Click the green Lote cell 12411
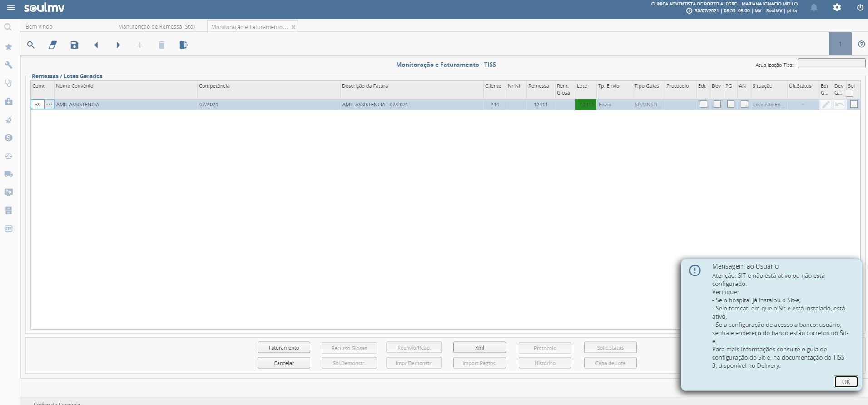This screenshot has width=868, height=405. (586, 105)
